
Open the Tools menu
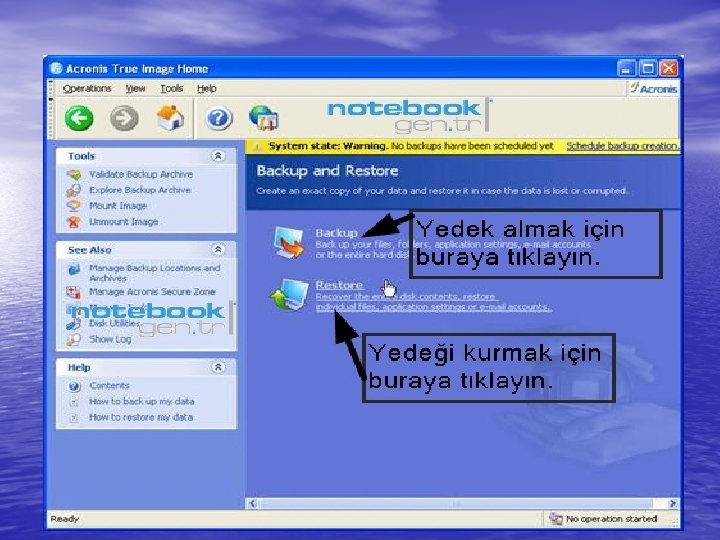[172, 88]
